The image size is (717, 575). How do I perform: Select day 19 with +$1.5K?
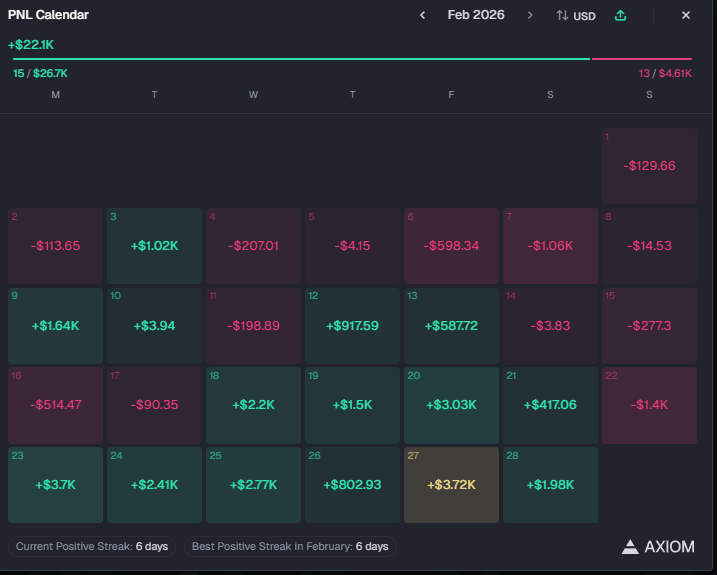click(x=352, y=405)
